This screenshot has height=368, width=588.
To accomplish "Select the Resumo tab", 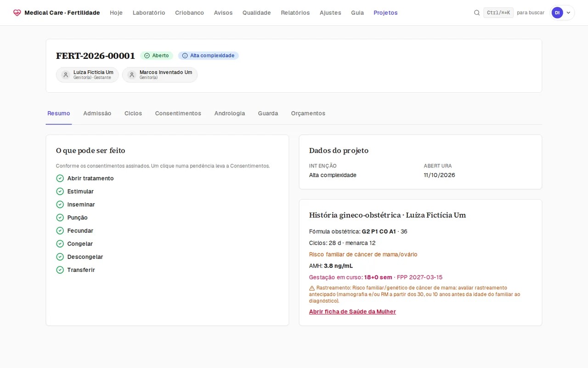I will 59,114.
